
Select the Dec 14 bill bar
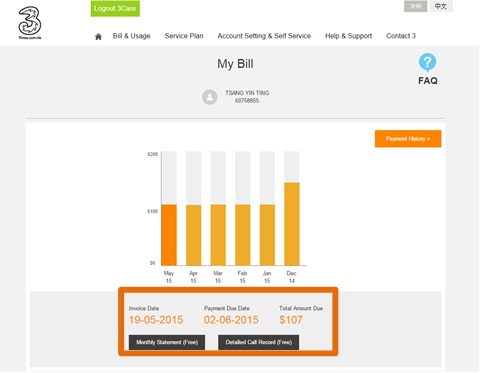[292, 224]
